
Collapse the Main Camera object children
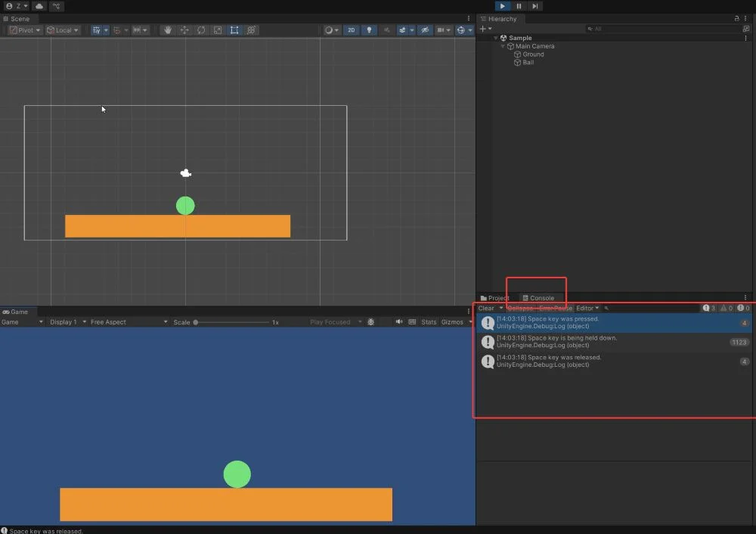point(503,46)
